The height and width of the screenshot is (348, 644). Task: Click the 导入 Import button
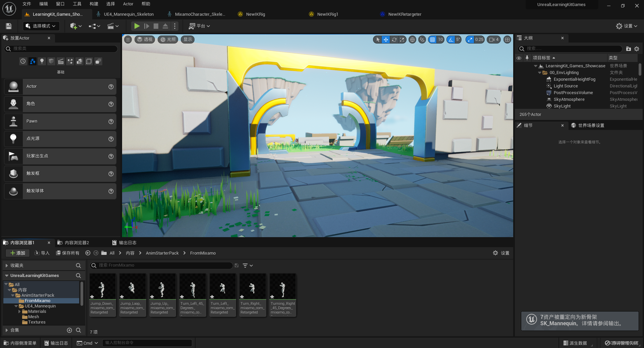tap(42, 253)
